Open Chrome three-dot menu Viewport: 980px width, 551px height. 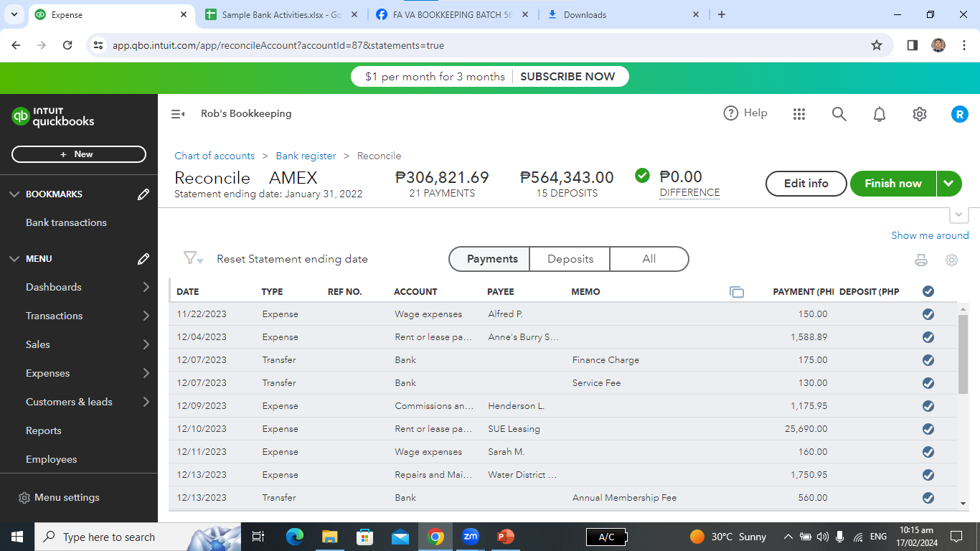point(963,45)
